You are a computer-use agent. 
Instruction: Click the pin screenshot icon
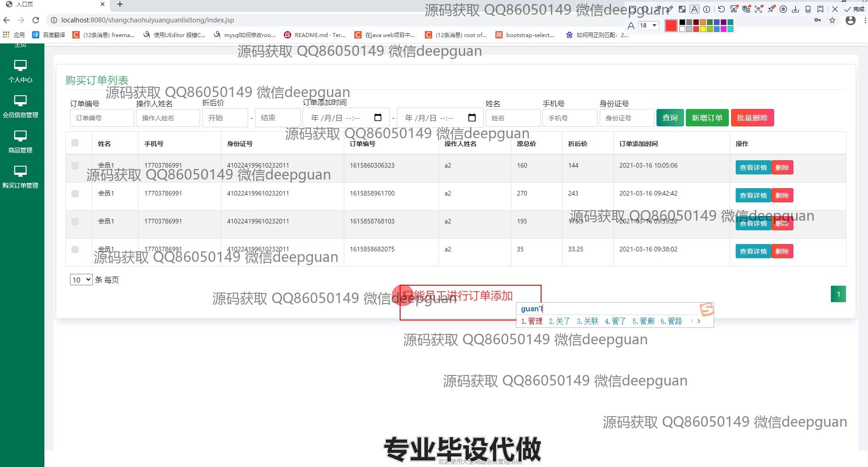click(771, 9)
